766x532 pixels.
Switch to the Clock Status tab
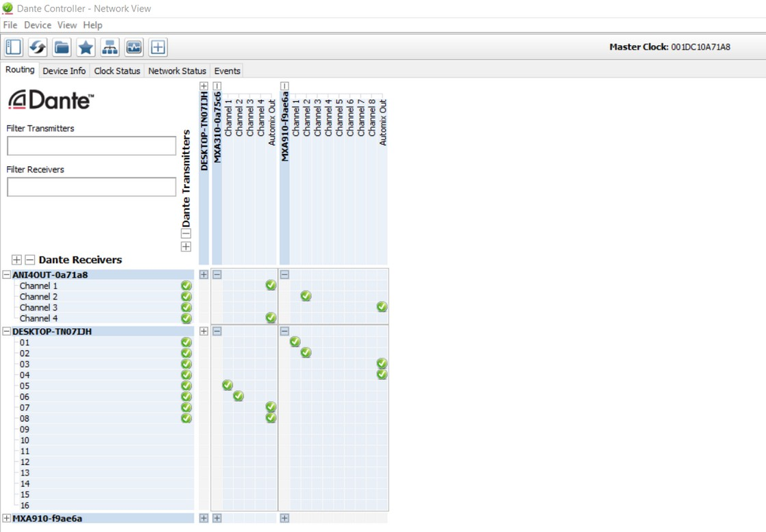pos(117,71)
